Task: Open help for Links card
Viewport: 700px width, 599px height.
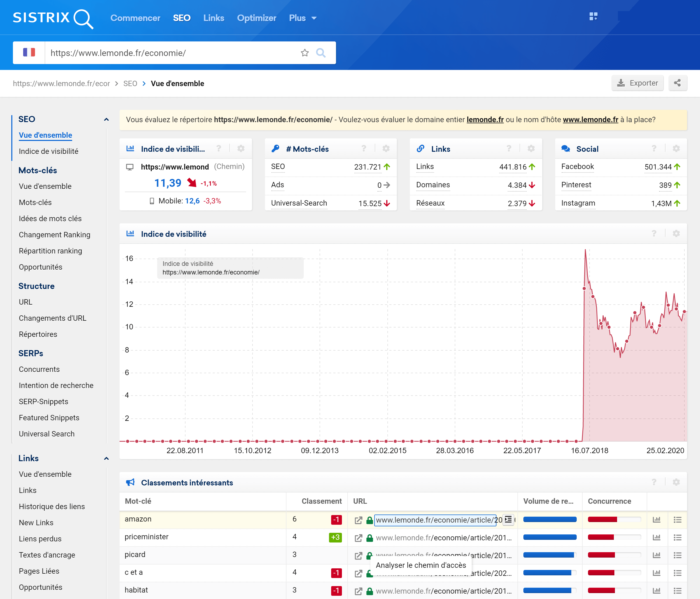Action: 509,149
